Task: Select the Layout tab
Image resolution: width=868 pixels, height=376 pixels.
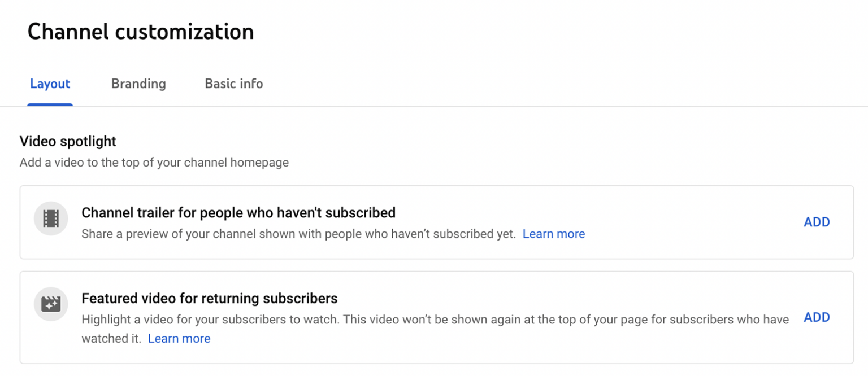Action: point(50,84)
